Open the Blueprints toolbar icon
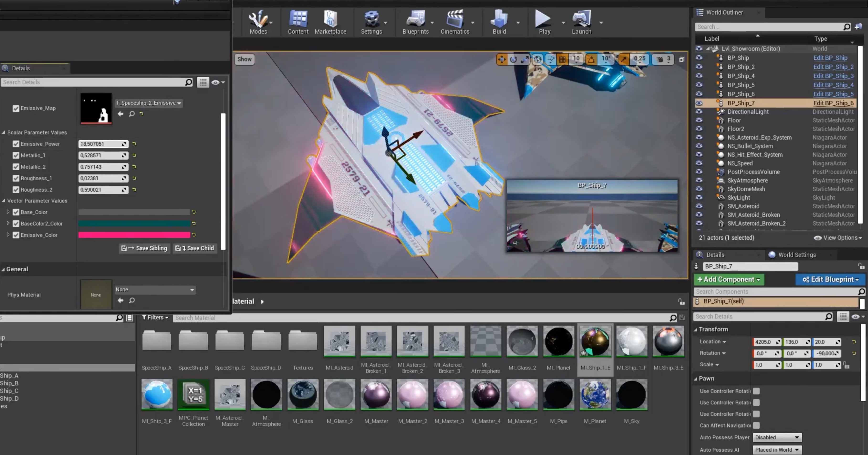The height and width of the screenshot is (455, 868). (x=416, y=22)
